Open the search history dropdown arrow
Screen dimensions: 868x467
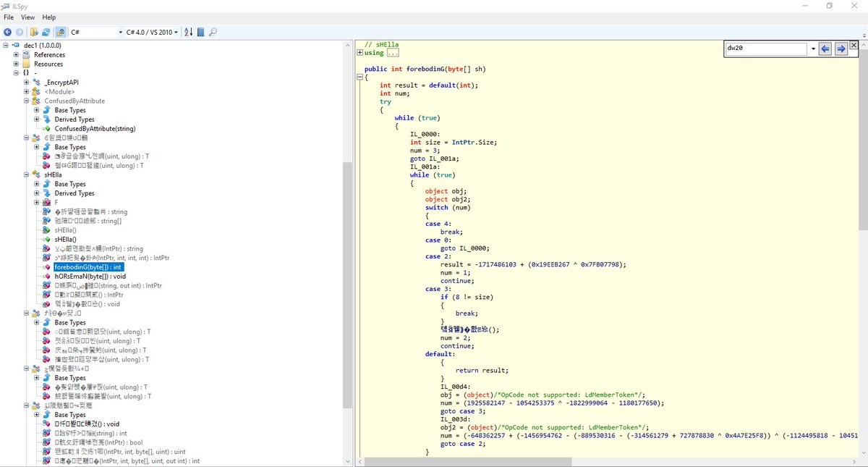(x=814, y=49)
